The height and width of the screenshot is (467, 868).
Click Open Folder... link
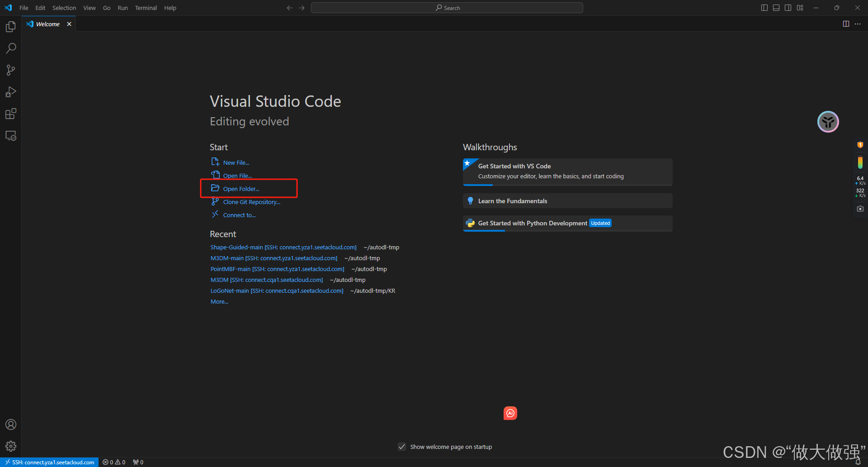[241, 189]
